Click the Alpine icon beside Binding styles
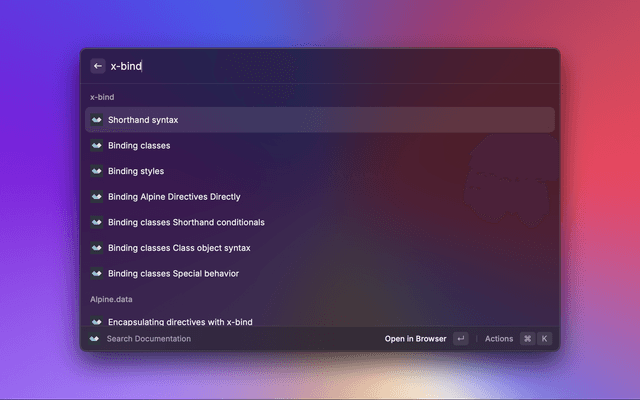Screen dimensions: 640x400 tap(96, 171)
